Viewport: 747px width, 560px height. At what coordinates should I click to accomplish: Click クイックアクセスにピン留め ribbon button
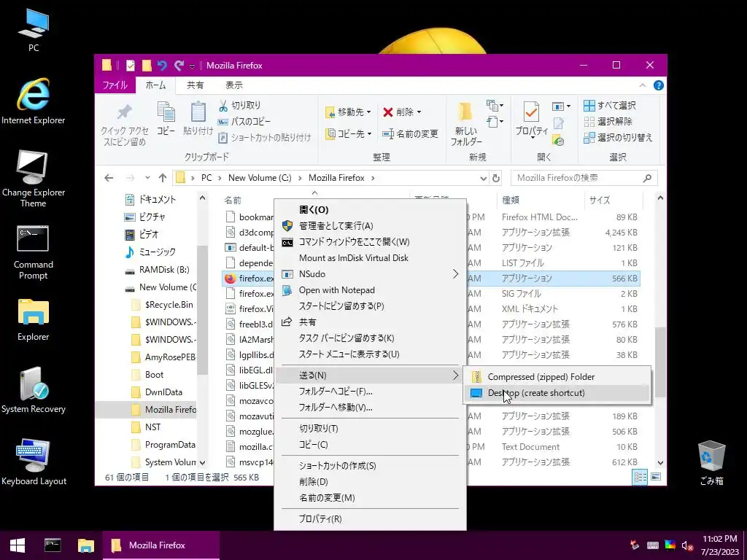124,125
